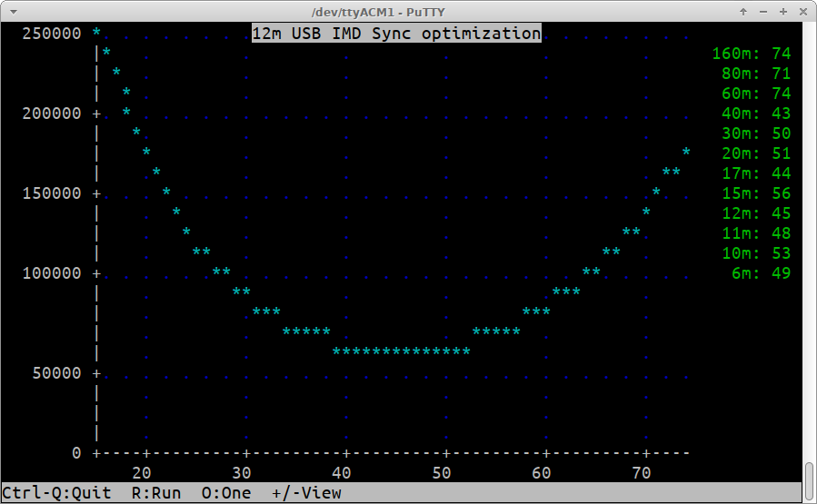Click the 6m: 49 band value

click(x=761, y=273)
